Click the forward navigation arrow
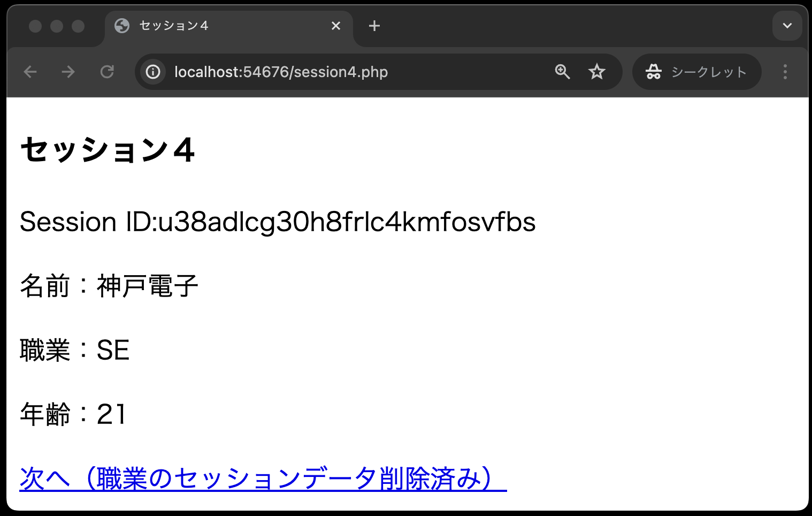The height and width of the screenshot is (516, 812). coord(68,72)
